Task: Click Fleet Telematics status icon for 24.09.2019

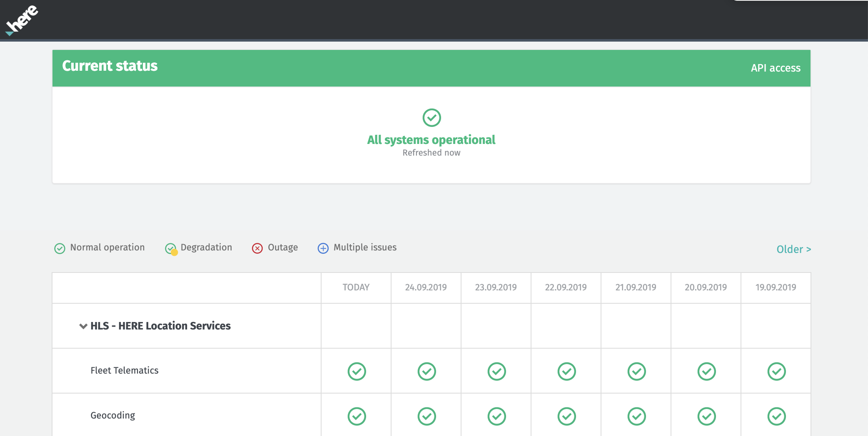Action: tap(427, 371)
